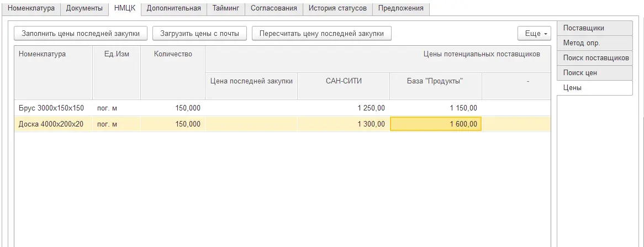Click Пересчитать цену последней закупки button
Image resolution: width=644 pixels, height=247 pixels.
pos(321,34)
